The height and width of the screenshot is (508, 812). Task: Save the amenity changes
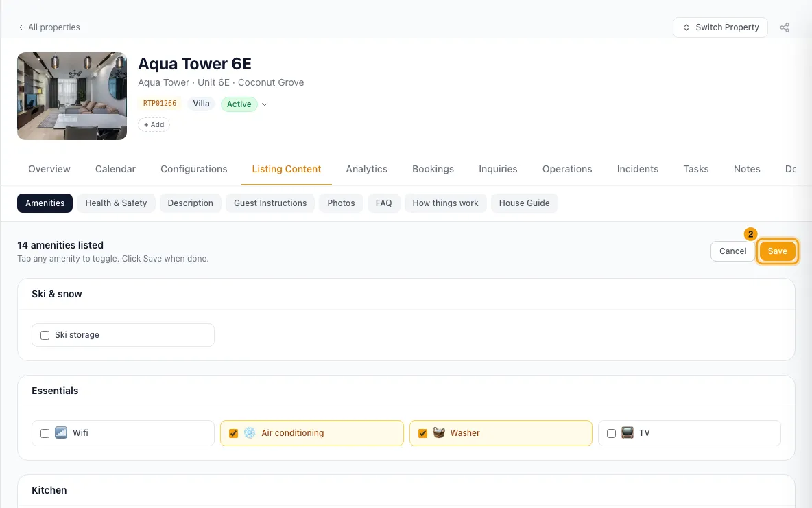(777, 251)
